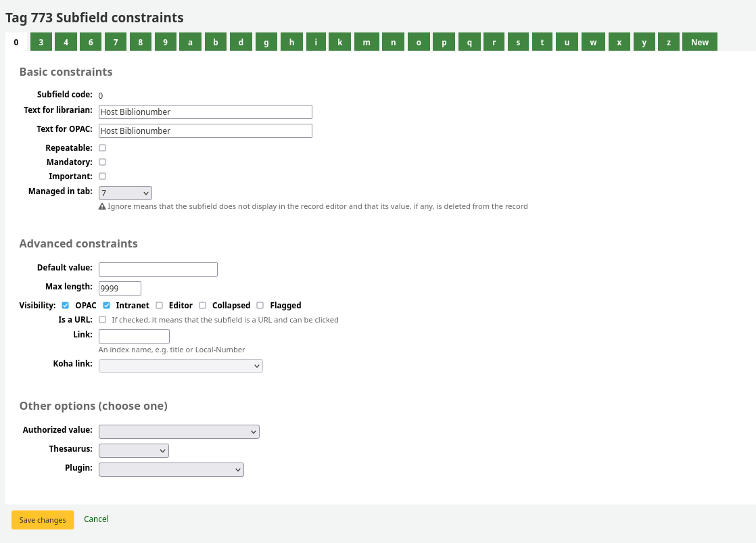Tick the Is a URL checkbox
Screen dimensions: 756x543
[103, 320]
